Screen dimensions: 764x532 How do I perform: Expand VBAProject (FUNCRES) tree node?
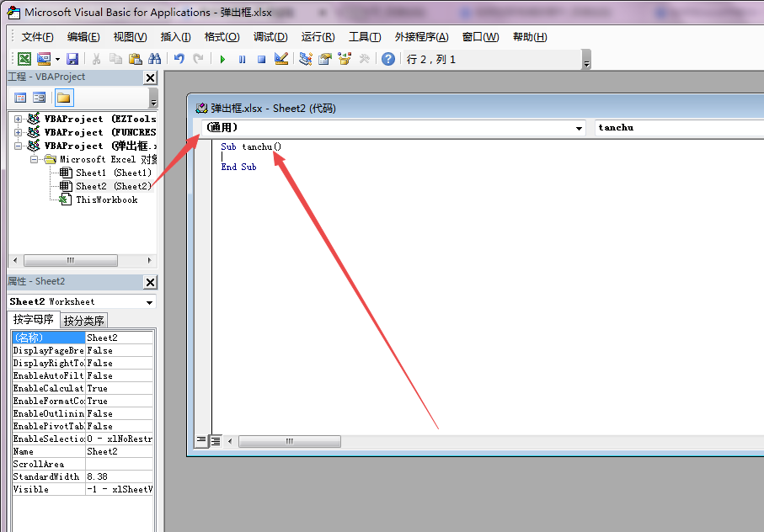click(18, 132)
